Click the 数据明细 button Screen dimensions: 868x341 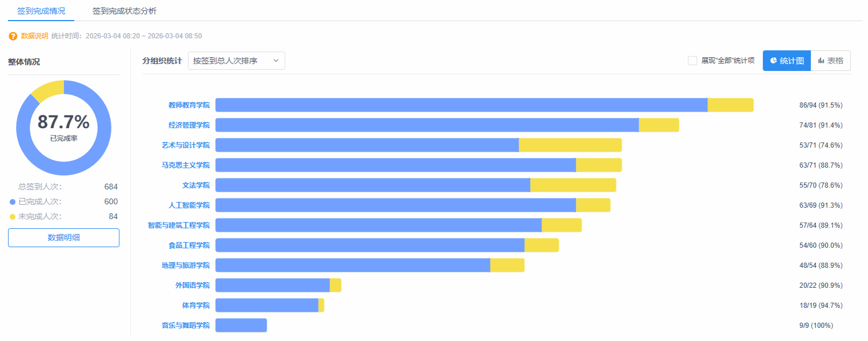coord(63,238)
